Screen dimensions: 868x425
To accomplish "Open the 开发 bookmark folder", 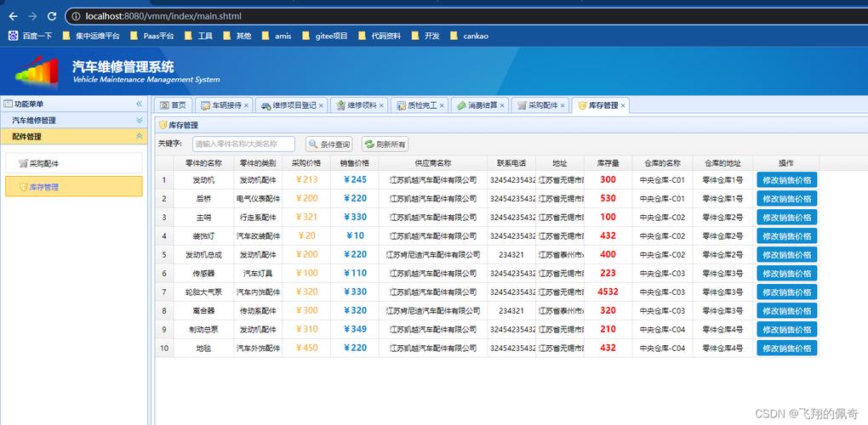I will (425, 36).
